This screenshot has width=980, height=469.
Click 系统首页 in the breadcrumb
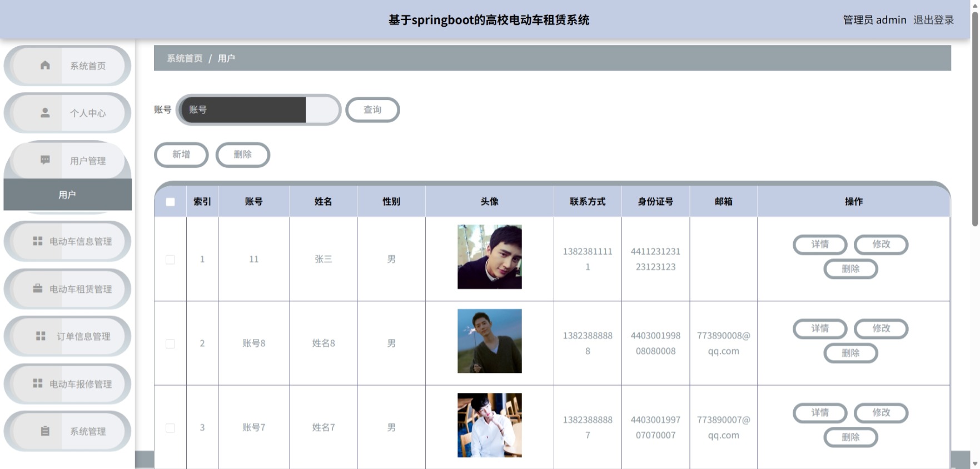click(185, 58)
